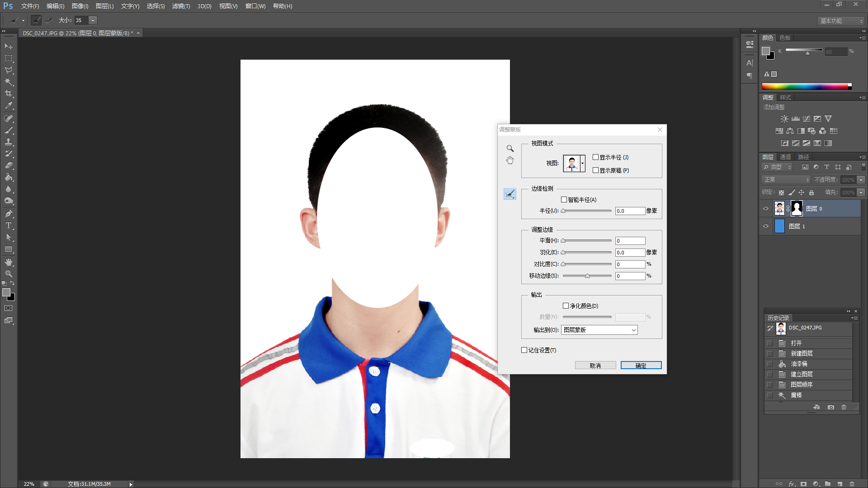The image size is (868, 488).
Task: Select the Pen tool
Action: tap(9, 214)
